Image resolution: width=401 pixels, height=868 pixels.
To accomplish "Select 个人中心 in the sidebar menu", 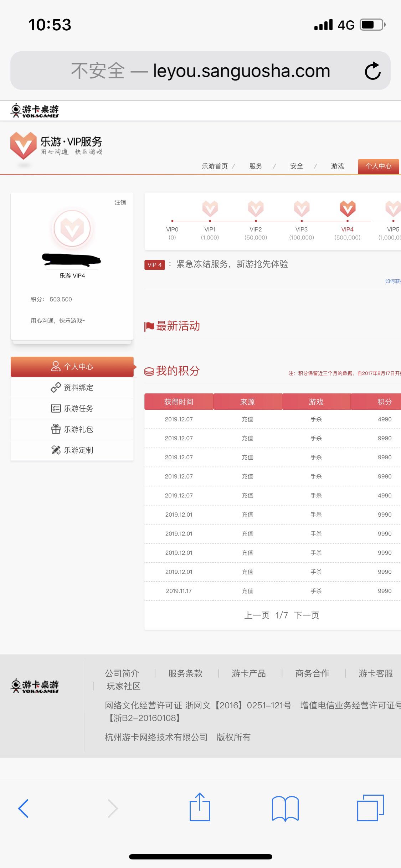I will coord(72,367).
